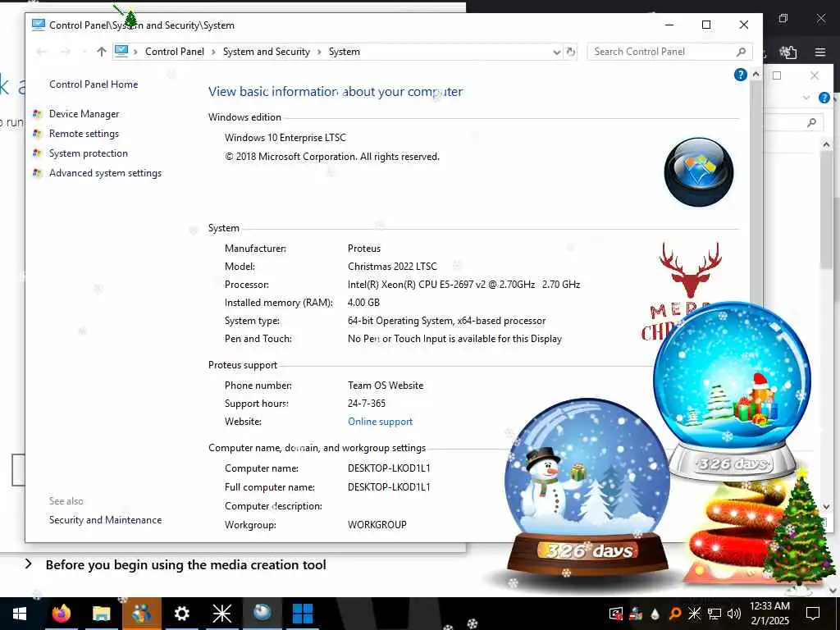The width and height of the screenshot is (840, 630).
Task: Open the Action Center notifications icon
Action: pos(813,614)
